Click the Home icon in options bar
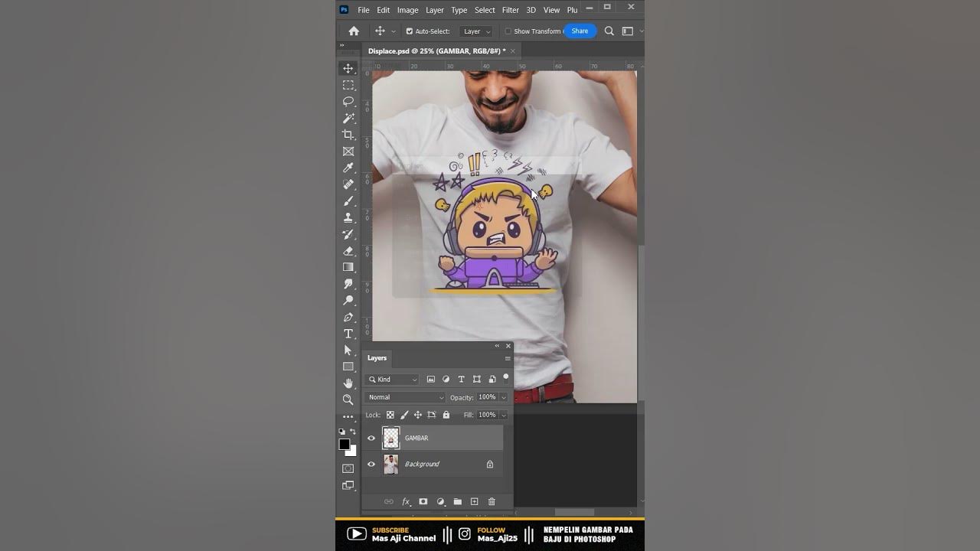980x551 pixels. (354, 31)
